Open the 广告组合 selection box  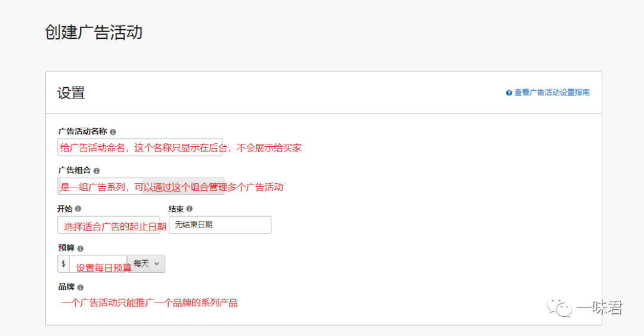pyautogui.click(x=141, y=186)
